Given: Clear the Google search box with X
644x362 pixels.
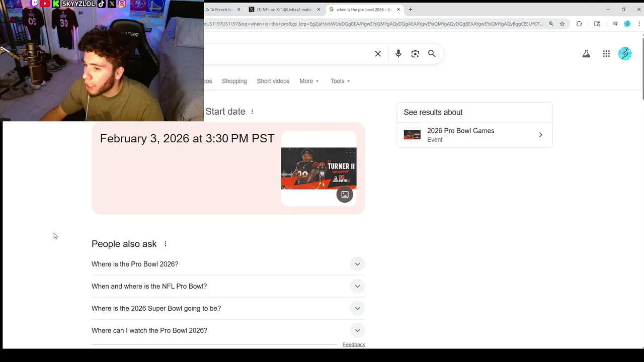Looking at the screenshot, I should (378, 54).
